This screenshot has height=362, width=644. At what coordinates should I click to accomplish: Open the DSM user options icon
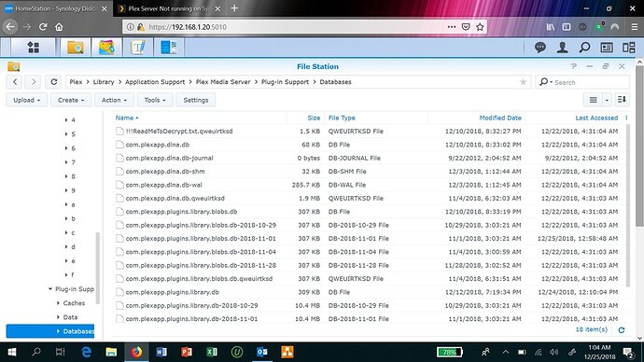562,48
